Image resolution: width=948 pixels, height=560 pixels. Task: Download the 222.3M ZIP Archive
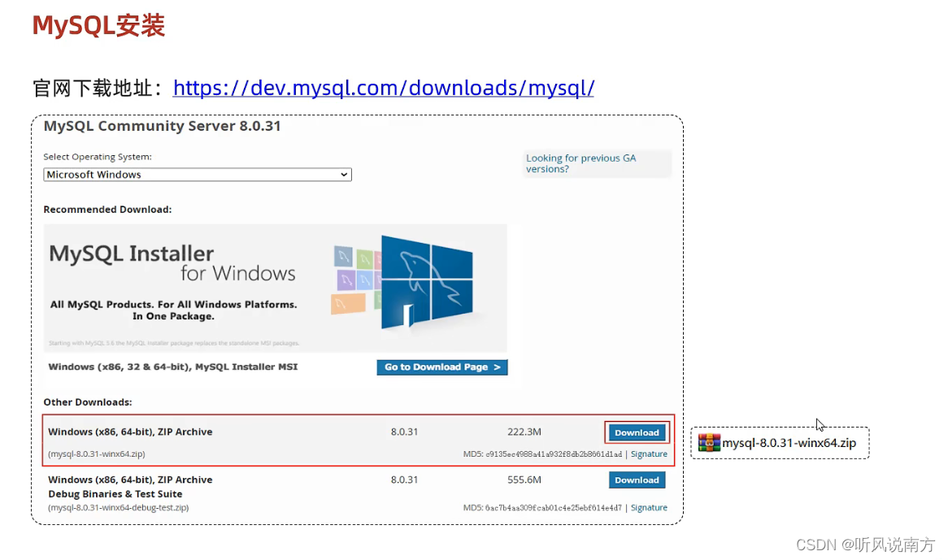pyautogui.click(x=637, y=432)
